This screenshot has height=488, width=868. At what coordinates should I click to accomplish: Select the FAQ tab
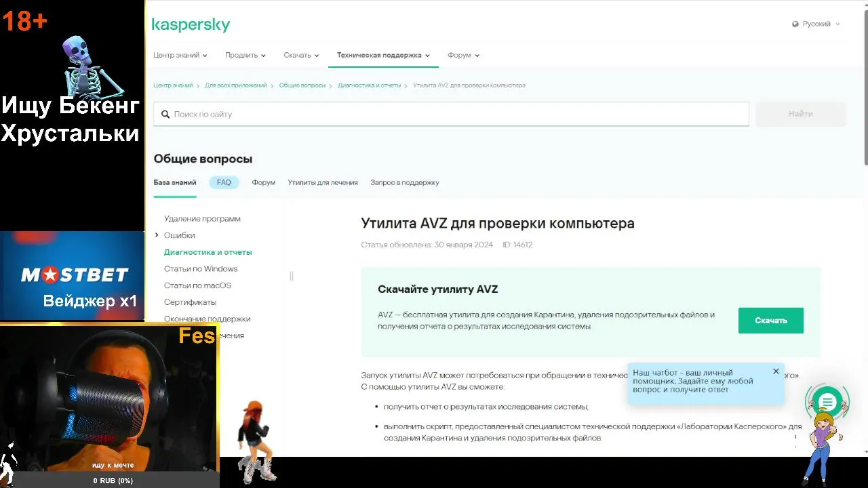click(224, 182)
